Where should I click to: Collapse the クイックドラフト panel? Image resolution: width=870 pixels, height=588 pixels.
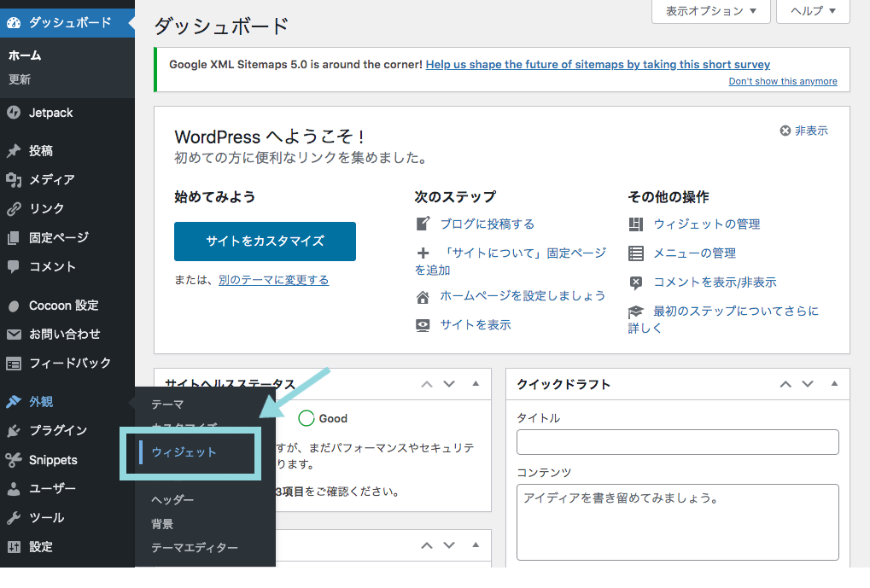pos(834,384)
